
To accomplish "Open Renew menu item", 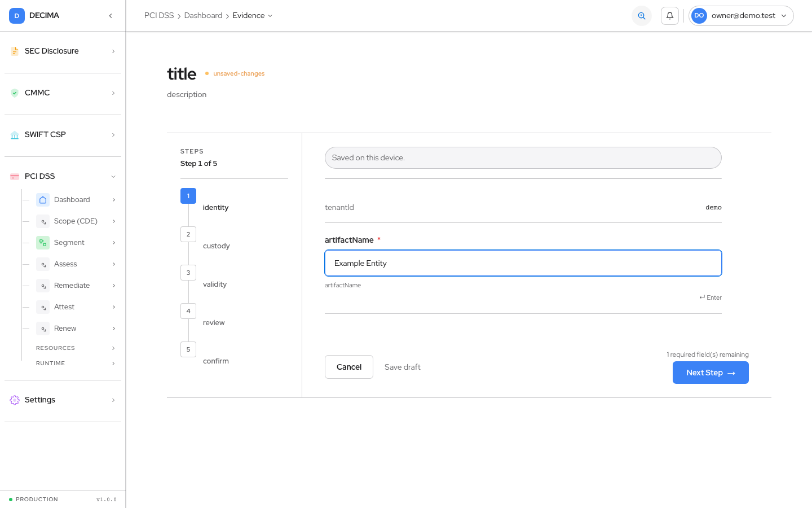I will [x=76, y=329].
